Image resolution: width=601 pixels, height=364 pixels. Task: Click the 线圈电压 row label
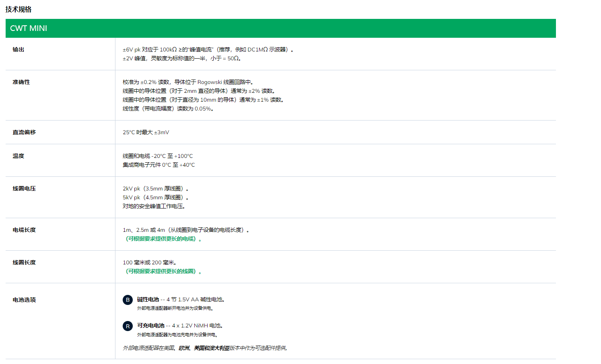[24, 188]
